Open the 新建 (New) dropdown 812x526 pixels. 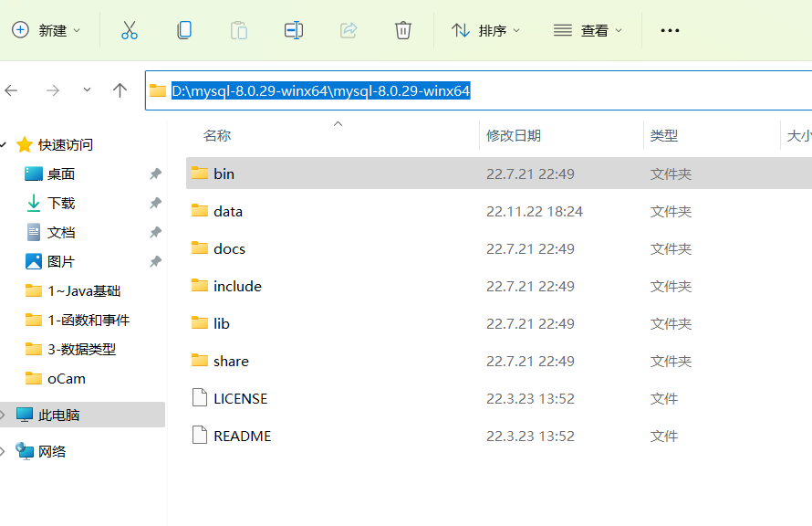(47, 30)
